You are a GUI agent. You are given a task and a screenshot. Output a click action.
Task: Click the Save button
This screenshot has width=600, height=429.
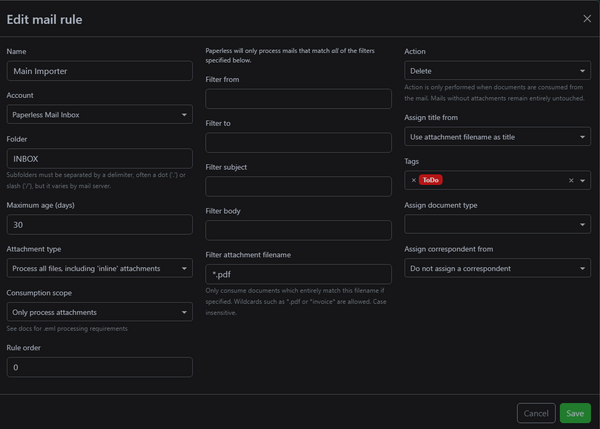tap(575, 413)
